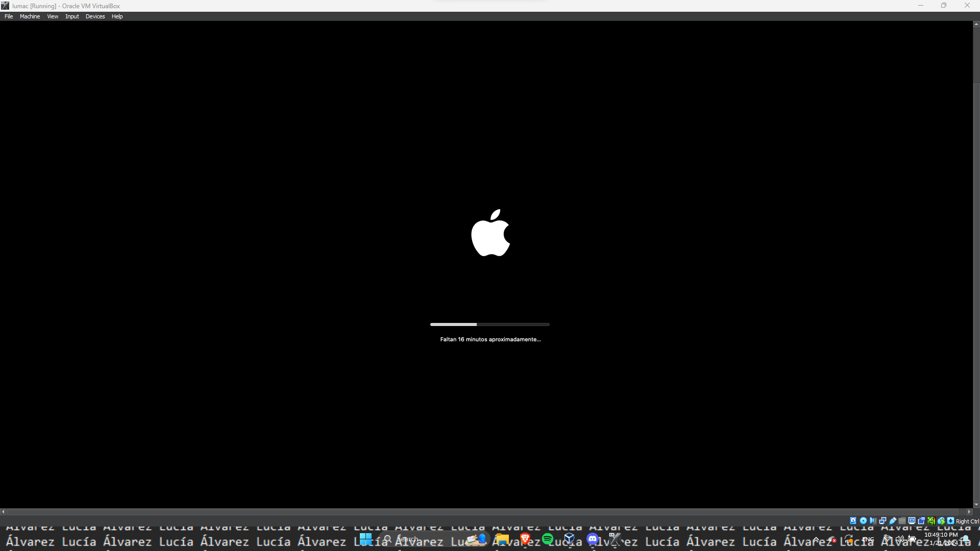Open Spotify from the Windows taskbar
The width and height of the screenshot is (980, 551).
[x=548, y=539]
